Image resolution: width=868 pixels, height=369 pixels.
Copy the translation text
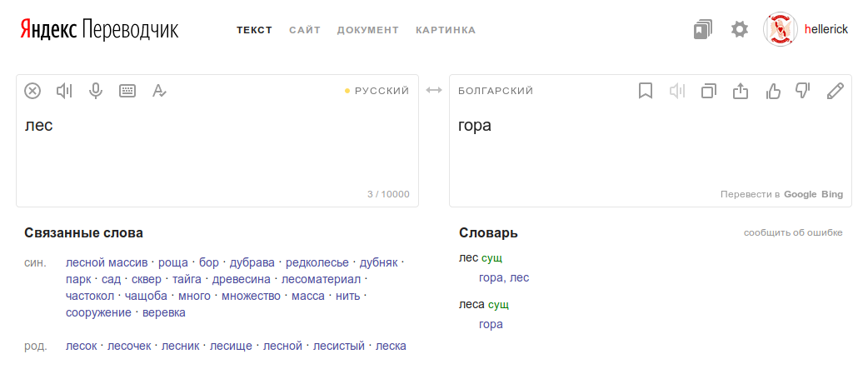[709, 91]
